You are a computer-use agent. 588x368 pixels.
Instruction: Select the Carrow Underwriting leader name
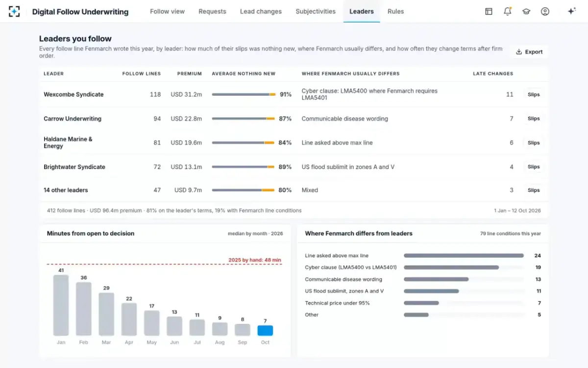tap(73, 119)
